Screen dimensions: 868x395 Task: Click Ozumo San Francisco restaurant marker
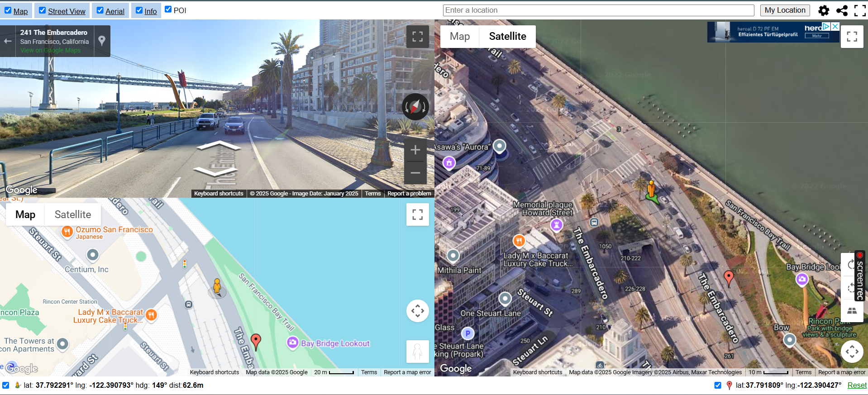tap(67, 232)
